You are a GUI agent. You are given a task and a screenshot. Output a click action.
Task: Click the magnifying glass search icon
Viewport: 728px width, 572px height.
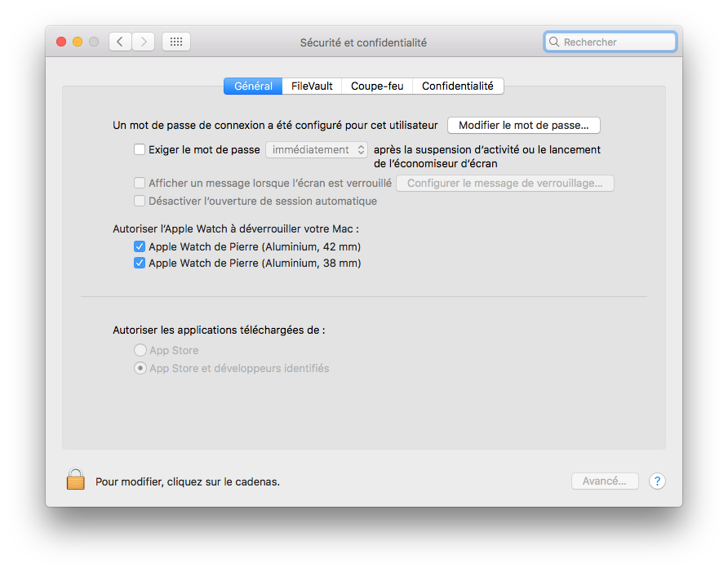554,42
